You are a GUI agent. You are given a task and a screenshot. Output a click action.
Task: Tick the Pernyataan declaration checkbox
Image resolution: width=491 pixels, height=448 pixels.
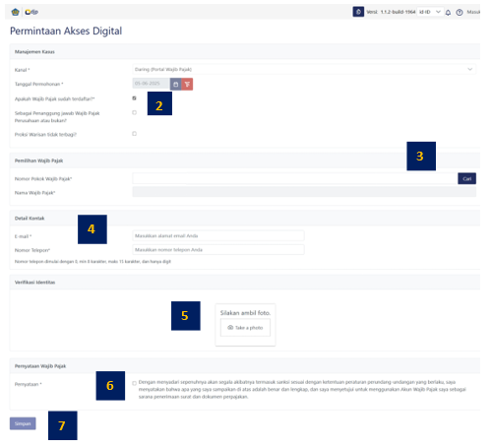click(x=134, y=383)
